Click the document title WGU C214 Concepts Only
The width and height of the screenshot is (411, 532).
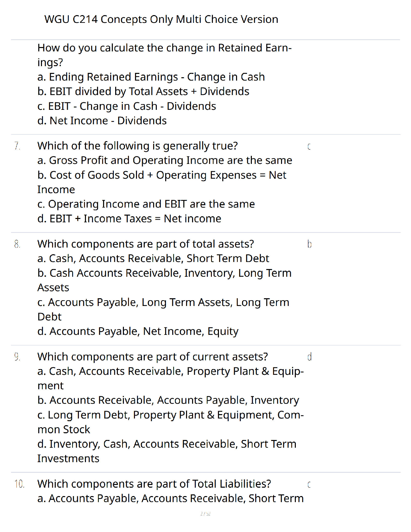click(161, 19)
